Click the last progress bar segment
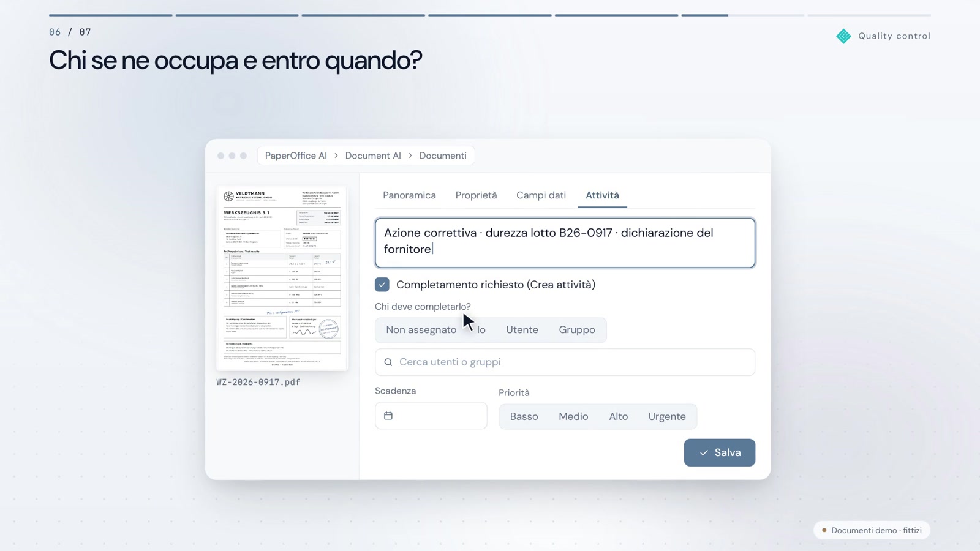The image size is (980, 551). (869, 15)
